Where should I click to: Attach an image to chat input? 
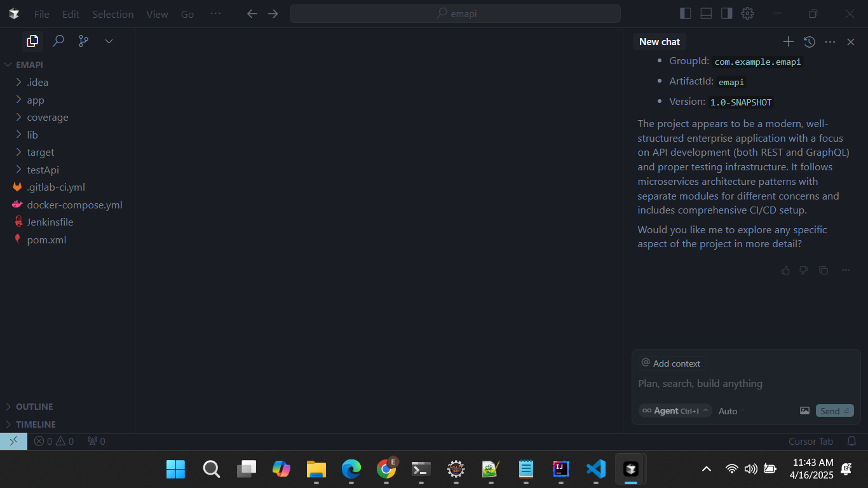tap(804, 411)
